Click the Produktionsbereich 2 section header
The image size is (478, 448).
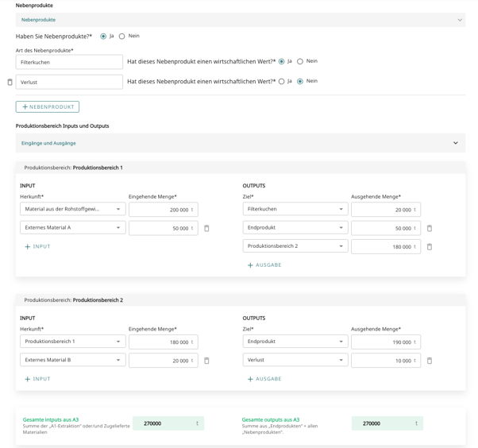point(241,300)
